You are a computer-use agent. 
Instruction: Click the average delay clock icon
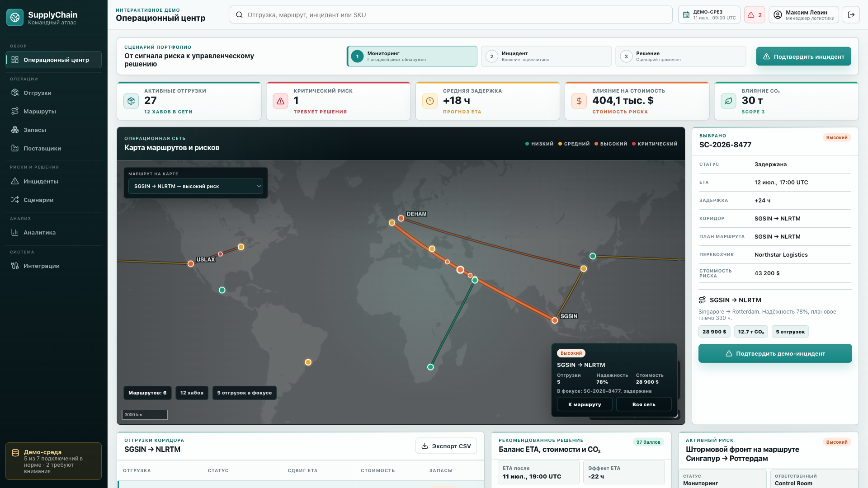click(x=429, y=101)
